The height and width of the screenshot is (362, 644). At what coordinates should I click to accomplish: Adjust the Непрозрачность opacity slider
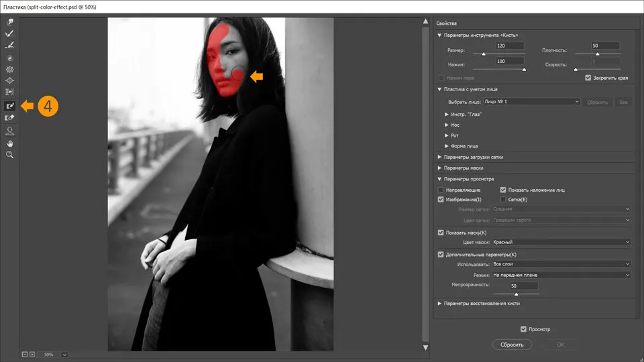pos(517,294)
